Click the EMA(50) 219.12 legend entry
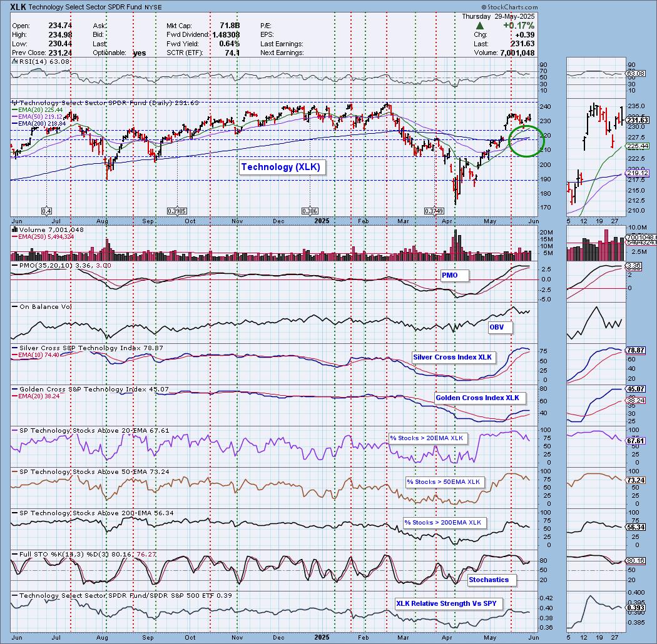The width and height of the screenshot is (657, 644). [x=38, y=117]
